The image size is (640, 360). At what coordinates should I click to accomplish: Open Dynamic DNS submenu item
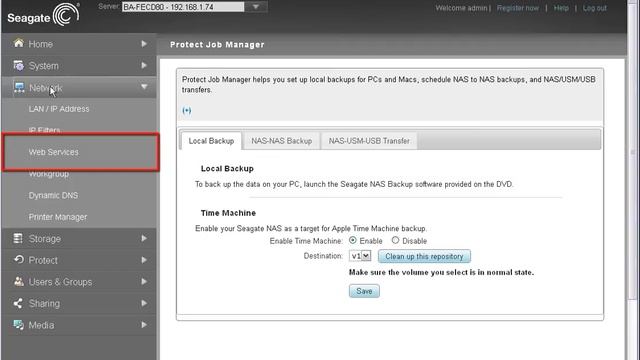53,196
